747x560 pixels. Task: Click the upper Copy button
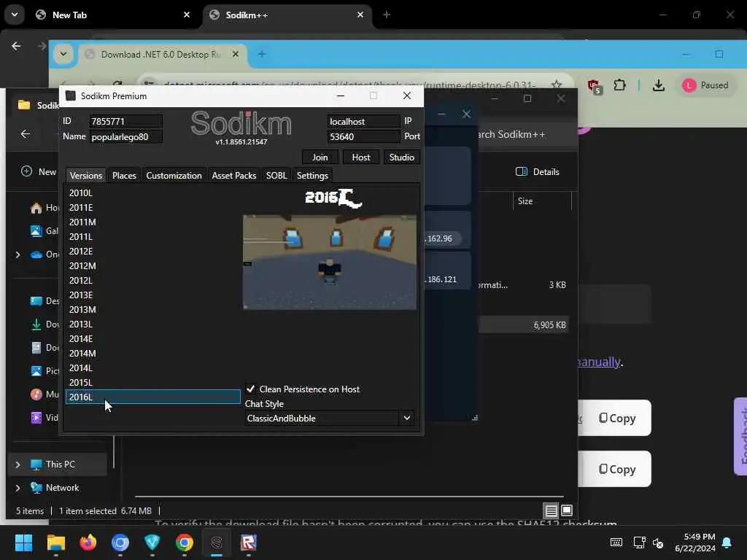click(617, 418)
